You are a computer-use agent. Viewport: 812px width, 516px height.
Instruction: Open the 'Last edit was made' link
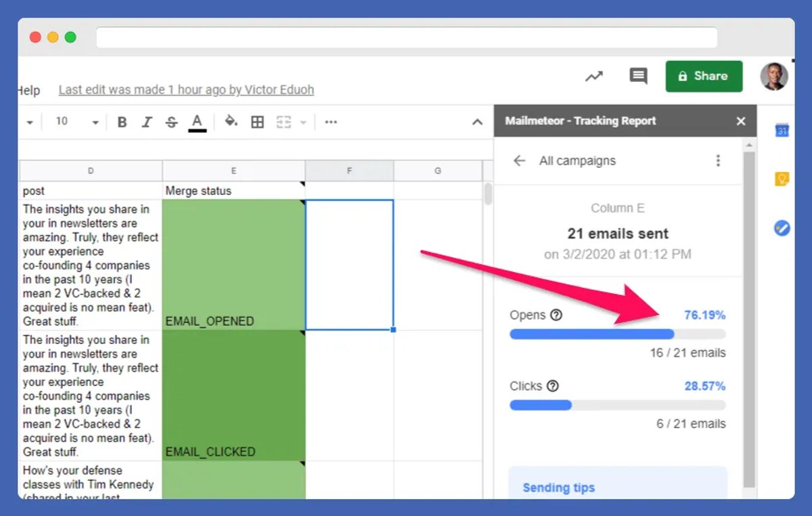(x=186, y=89)
